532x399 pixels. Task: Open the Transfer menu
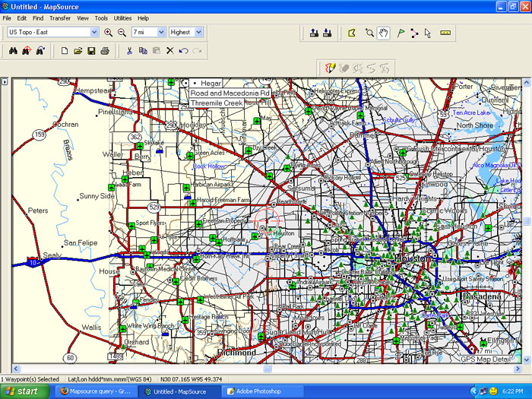60,18
